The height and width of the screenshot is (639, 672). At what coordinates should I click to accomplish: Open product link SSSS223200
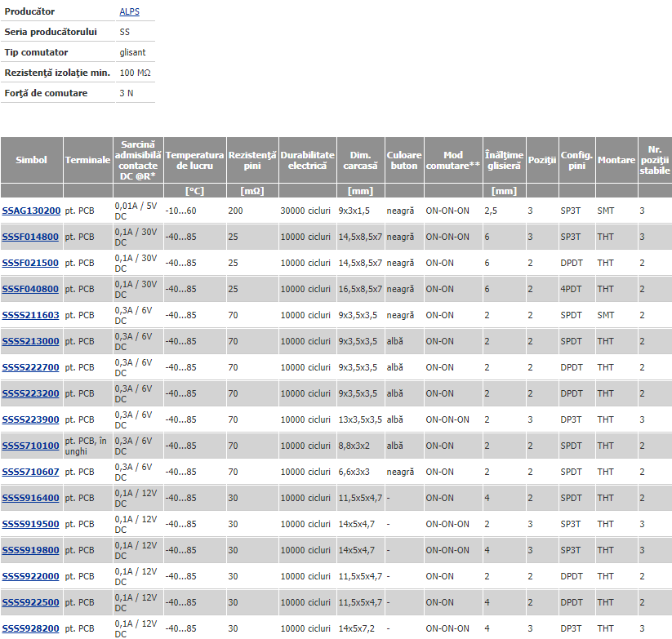pyautogui.click(x=31, y=393)
